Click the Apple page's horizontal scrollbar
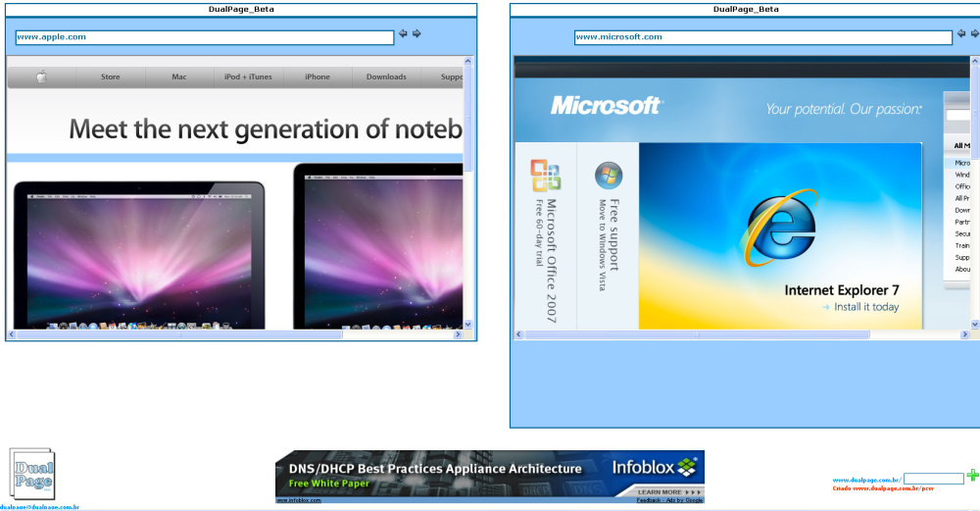980x511 pixels. 180,334
